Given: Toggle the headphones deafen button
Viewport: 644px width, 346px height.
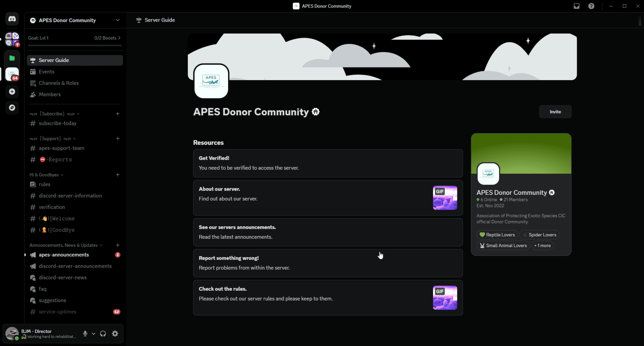Looking at the screenshot, I should (x=103, y=334).
